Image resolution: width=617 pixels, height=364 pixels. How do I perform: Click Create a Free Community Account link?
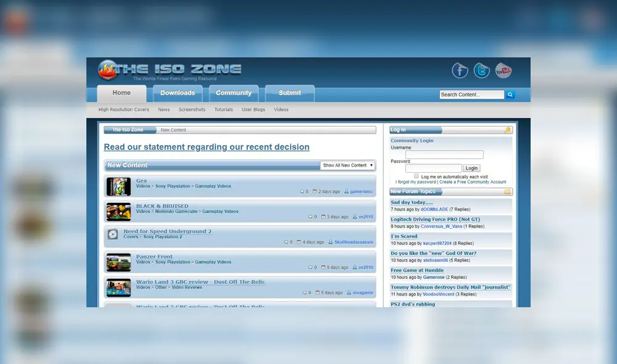pos(473,182)
